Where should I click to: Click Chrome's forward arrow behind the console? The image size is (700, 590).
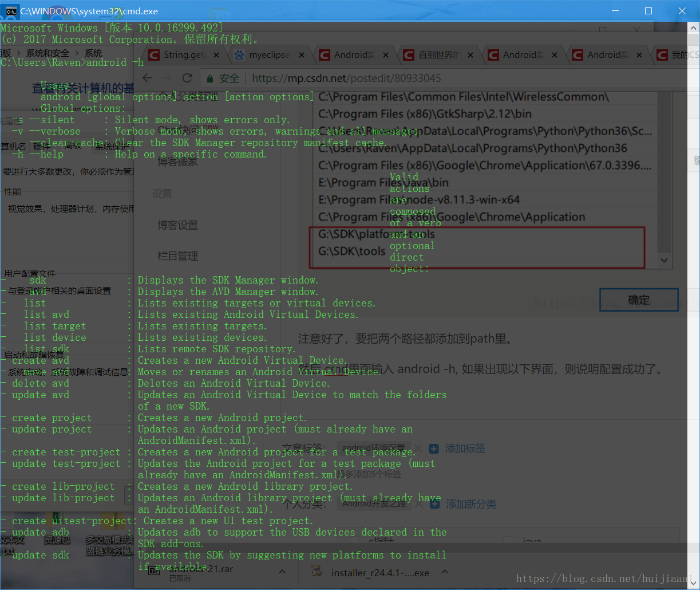pos(167,78)
